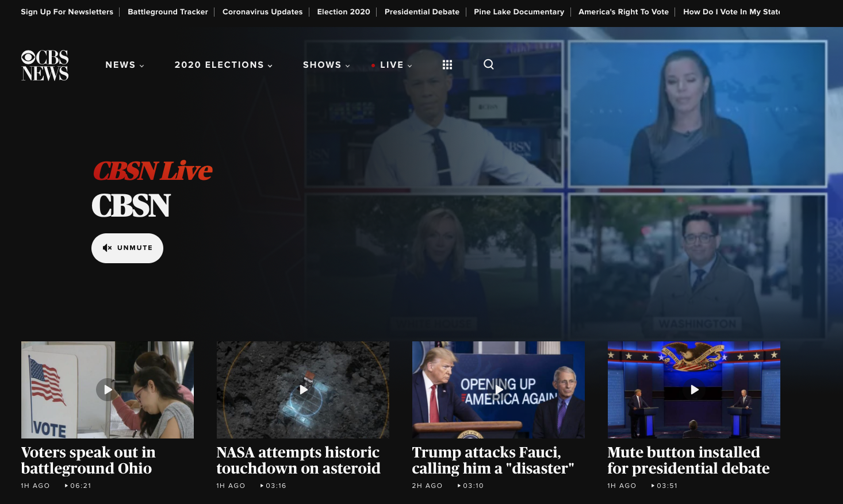Image resolution: width=843 pixels, height=504 pixels.
Task: Open Battleground Tracker link
Action: point(168,11)
